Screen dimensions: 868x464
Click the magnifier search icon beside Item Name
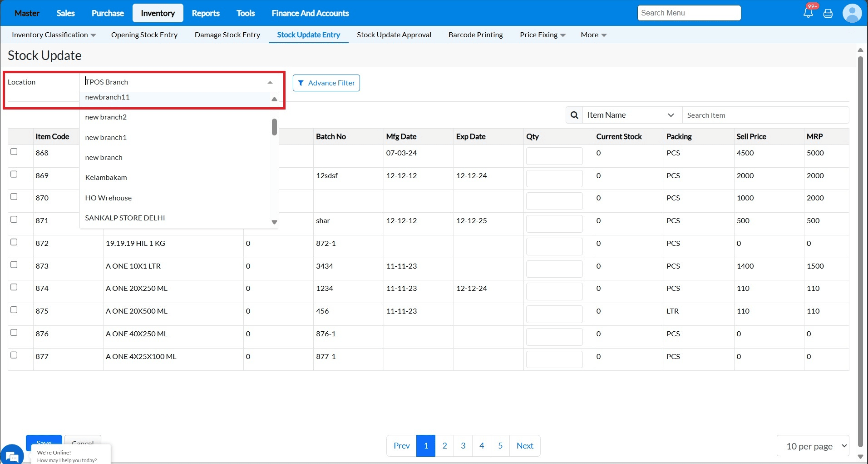[574, 115]
